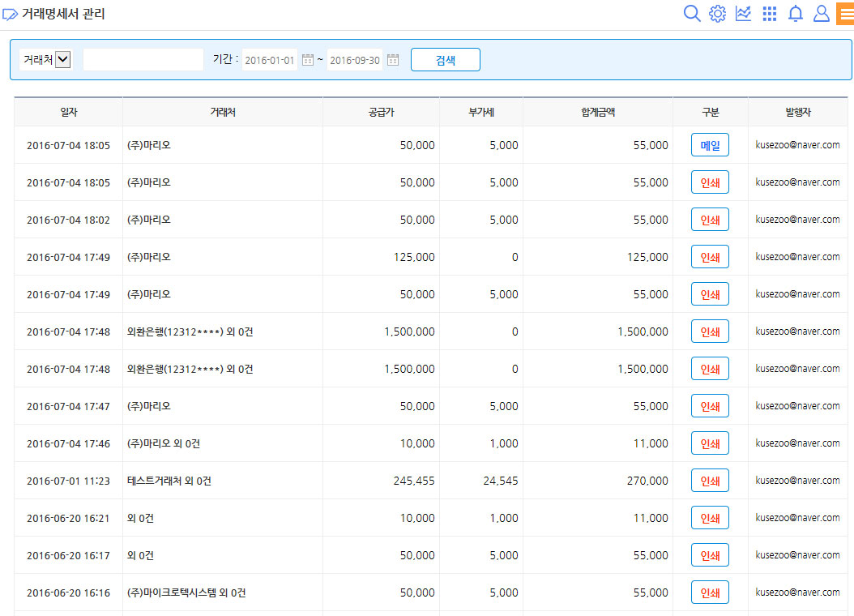Click the issuer email in the 16:16 row
Viewport: 854px width, 616px height.
click(797, 592)
